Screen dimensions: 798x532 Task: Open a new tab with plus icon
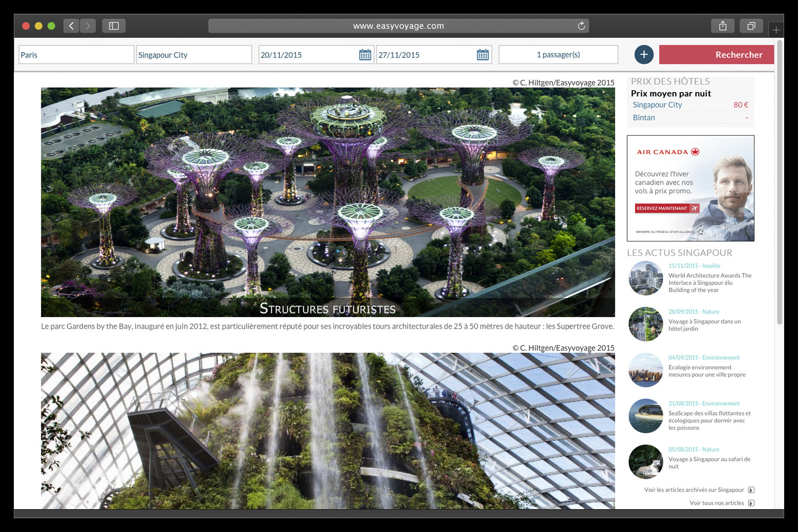coord(776,30)
